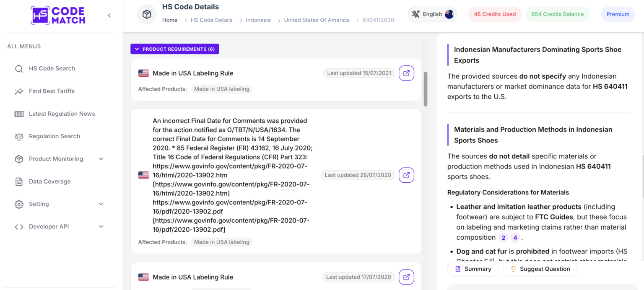Click the Regulation Search scales icon
This screenshot has height=290, width=644.
tap(19, 137)
